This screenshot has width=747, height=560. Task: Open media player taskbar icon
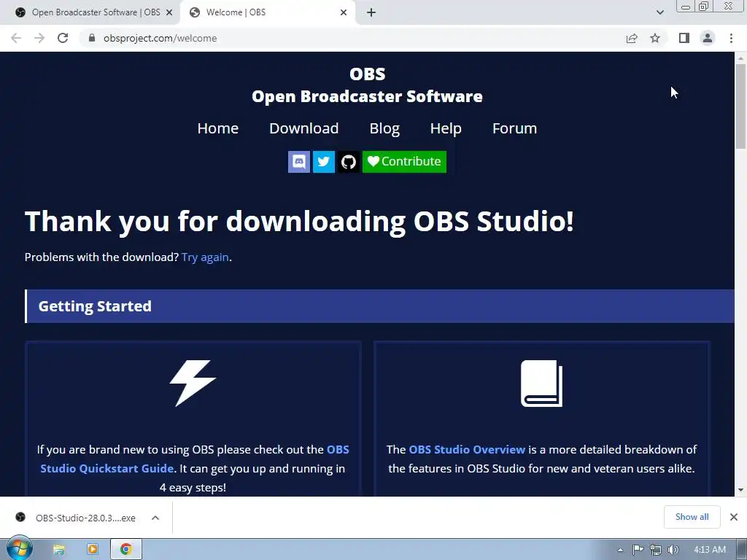[93, 550]
